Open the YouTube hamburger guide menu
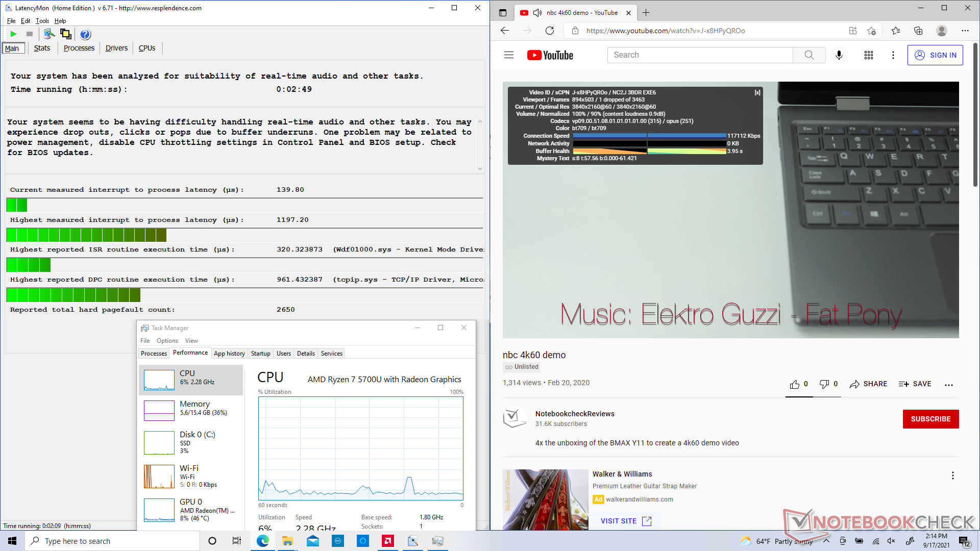 (509, 55)
